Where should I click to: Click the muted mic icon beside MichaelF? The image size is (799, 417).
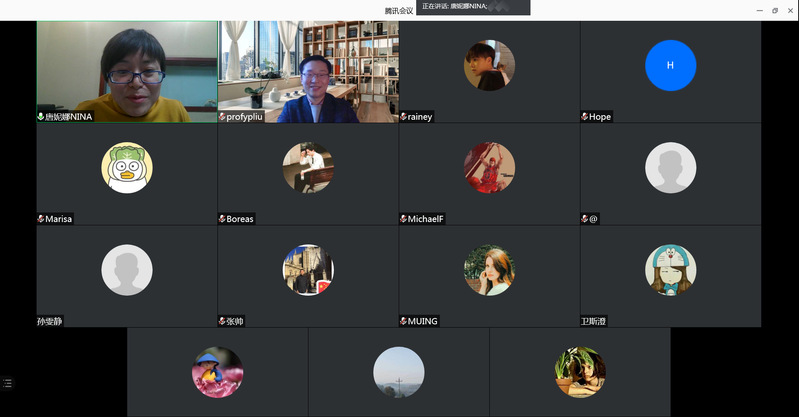403,219
